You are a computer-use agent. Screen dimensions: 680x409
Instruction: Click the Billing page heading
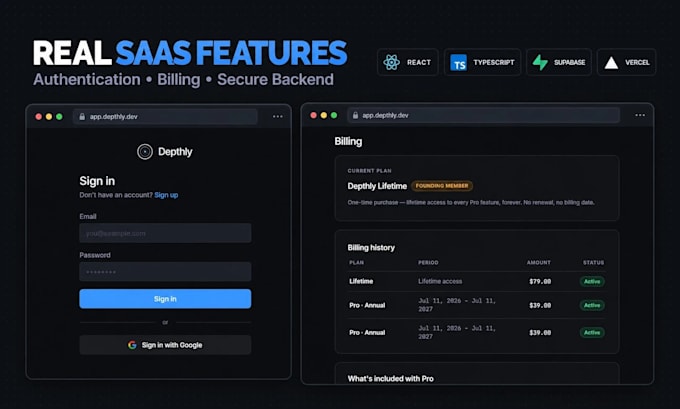pos(348,142)
